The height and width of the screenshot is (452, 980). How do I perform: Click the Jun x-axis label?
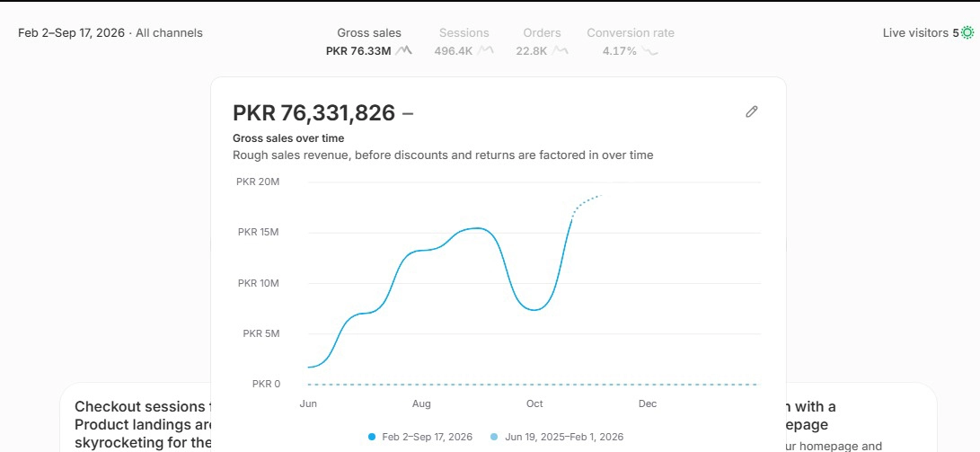point(308,403)
